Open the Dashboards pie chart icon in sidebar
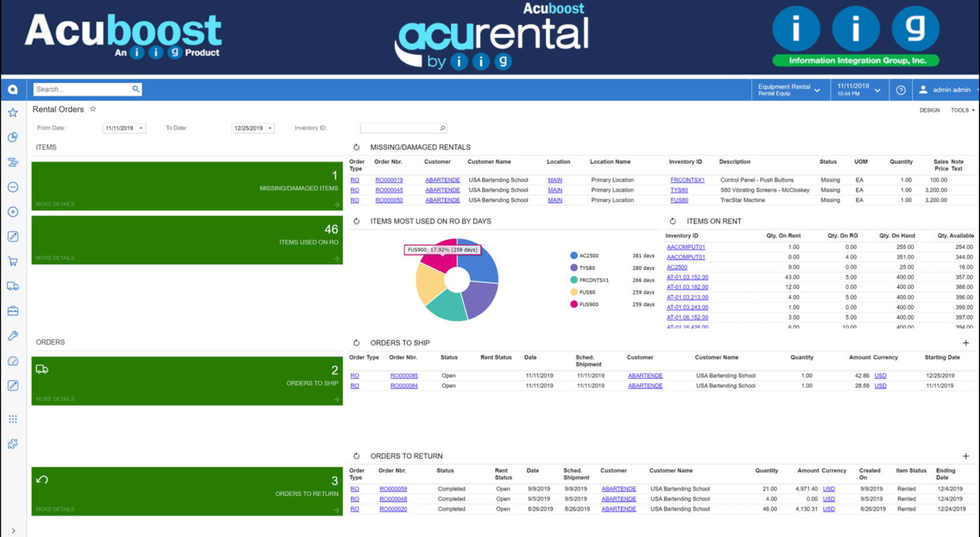 pyautogui.click(x=13, y=137)
